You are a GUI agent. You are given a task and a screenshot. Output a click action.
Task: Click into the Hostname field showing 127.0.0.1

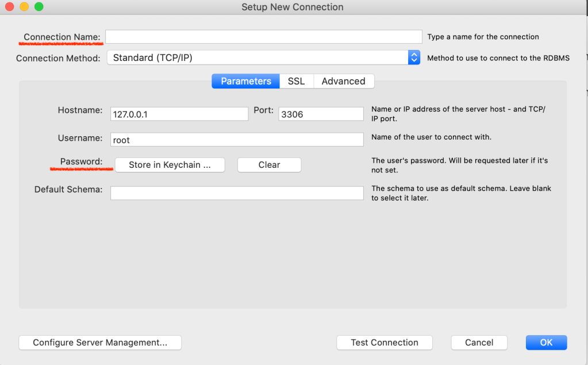(179, 114)
